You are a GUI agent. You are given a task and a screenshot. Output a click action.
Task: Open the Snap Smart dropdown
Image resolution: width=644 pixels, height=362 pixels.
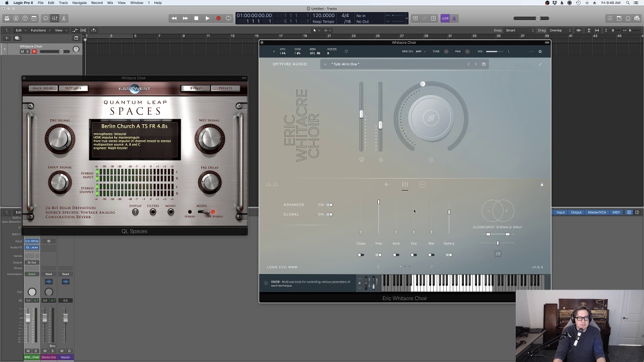520,30
